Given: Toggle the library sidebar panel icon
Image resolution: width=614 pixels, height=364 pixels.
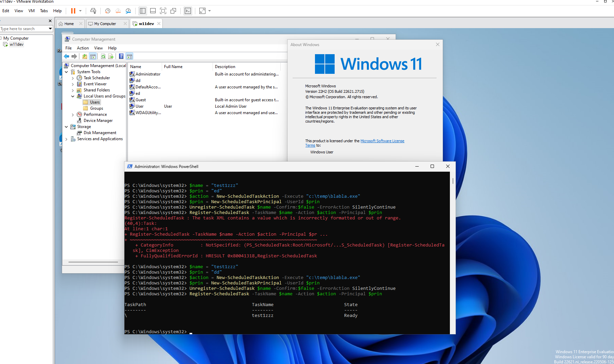Looking at the screenshot, I should (143, 11).
